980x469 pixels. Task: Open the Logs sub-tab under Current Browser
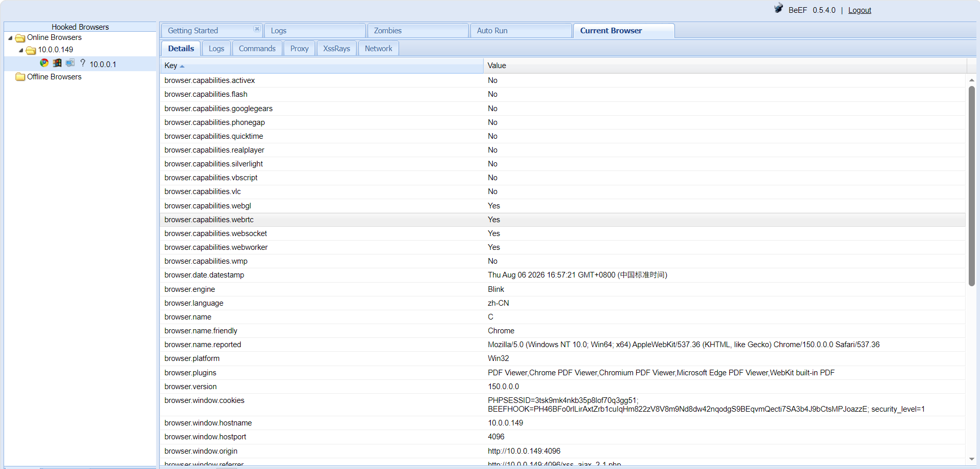pos(216,49)
